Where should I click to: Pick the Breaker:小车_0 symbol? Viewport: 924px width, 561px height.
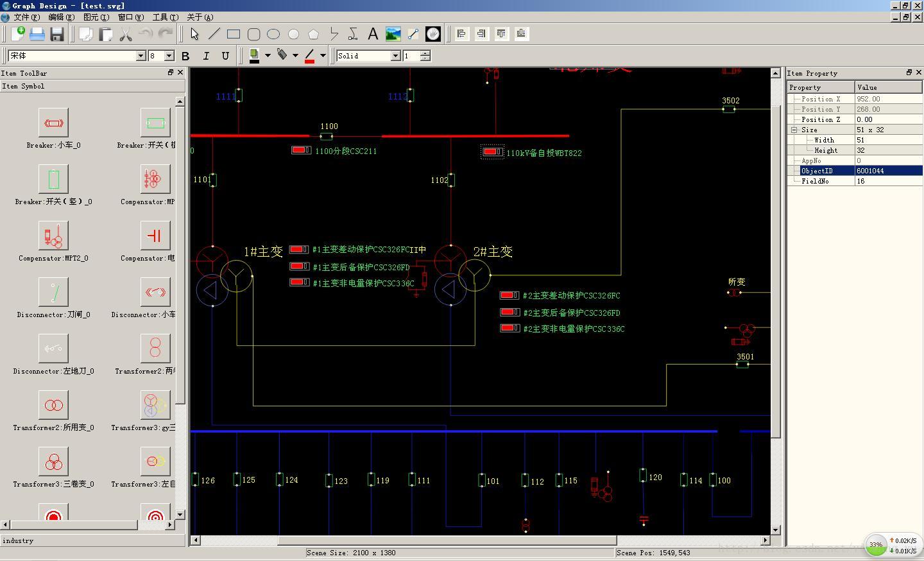point(53,123)
